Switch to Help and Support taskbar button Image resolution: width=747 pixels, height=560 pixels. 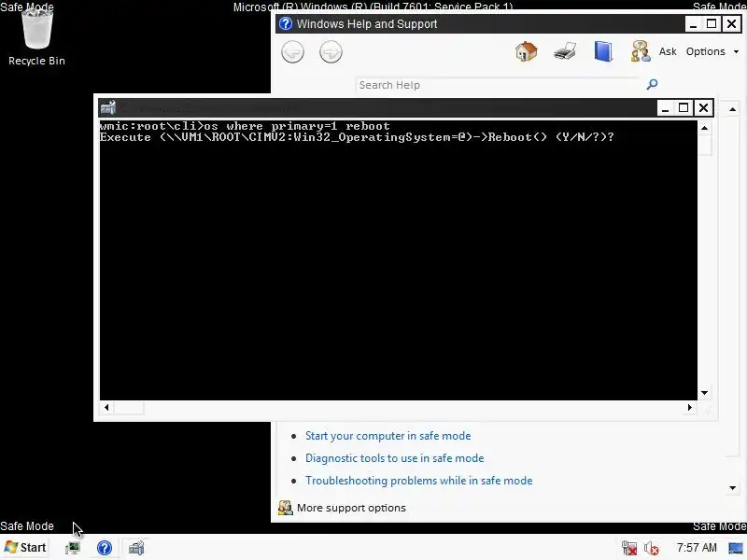pyautogui.click(x=105, y=548)
